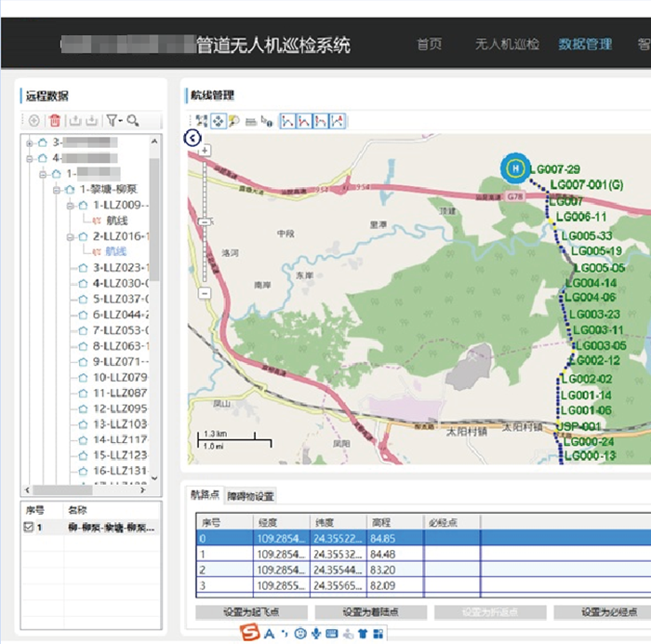Click the map zoom out minus button
The height and width of the screenshot is (644, 651).
click(x=205, y=291)
